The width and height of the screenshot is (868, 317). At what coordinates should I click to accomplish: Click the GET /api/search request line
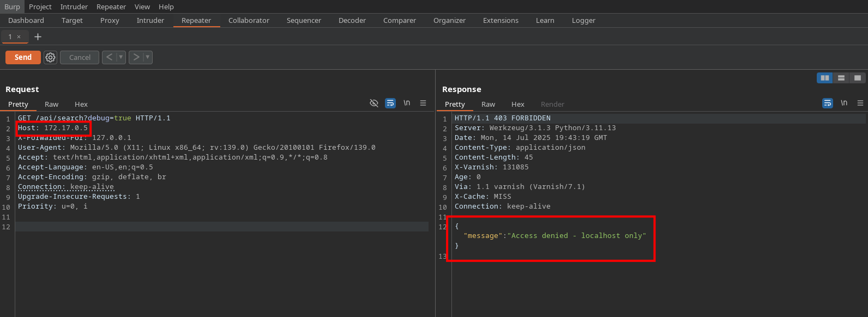94,118
